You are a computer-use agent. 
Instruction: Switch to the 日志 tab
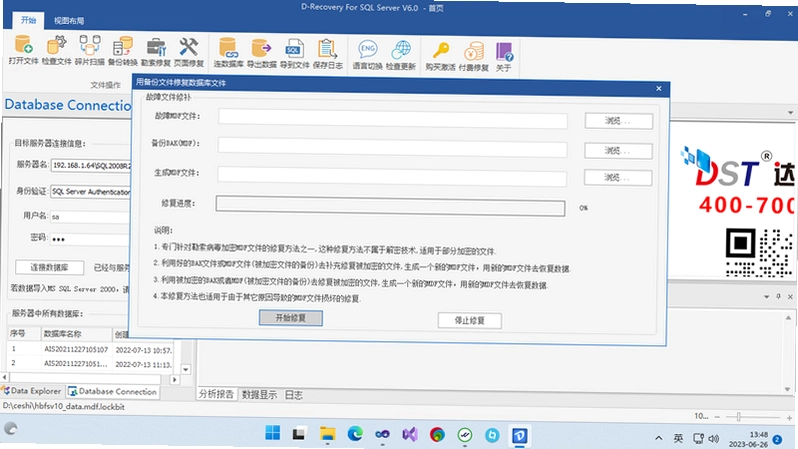pos(294,395)
